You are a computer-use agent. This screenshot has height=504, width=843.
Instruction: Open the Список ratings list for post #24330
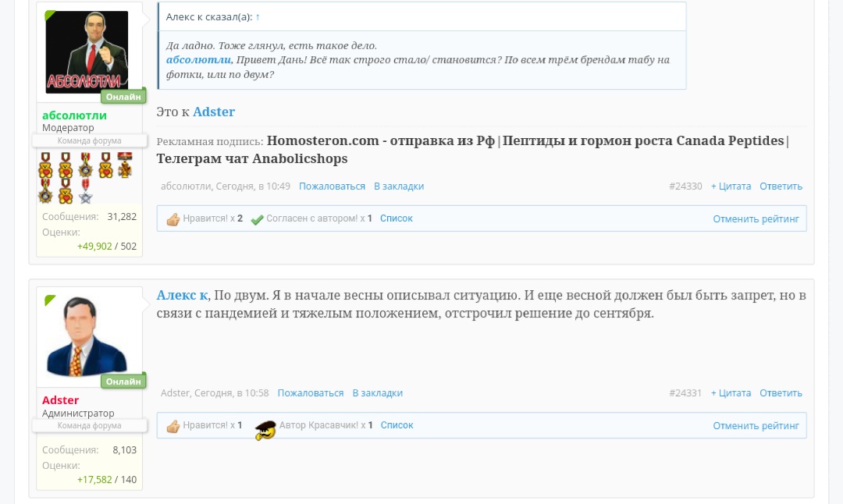point(396,218)
